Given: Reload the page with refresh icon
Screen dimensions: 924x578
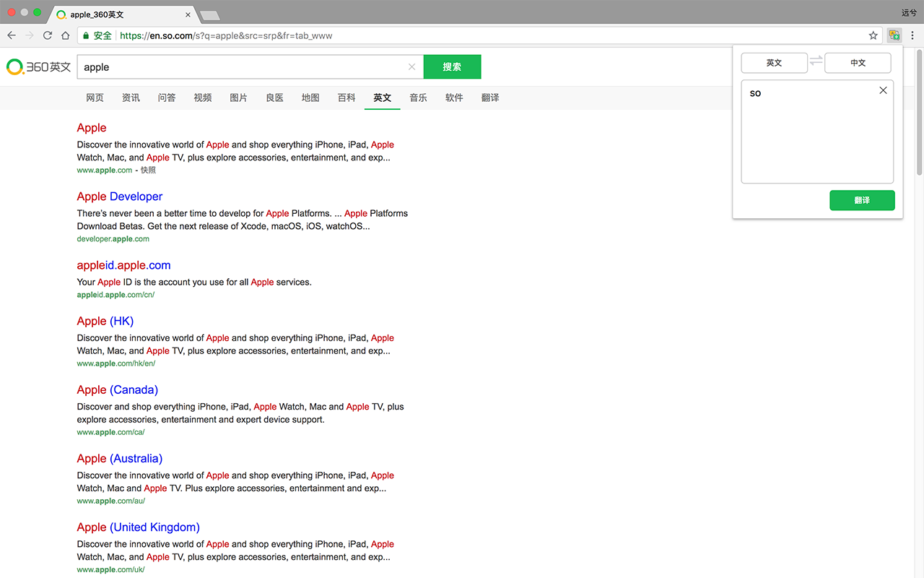Looking at the screenshot, I should (x=48, y=35).
